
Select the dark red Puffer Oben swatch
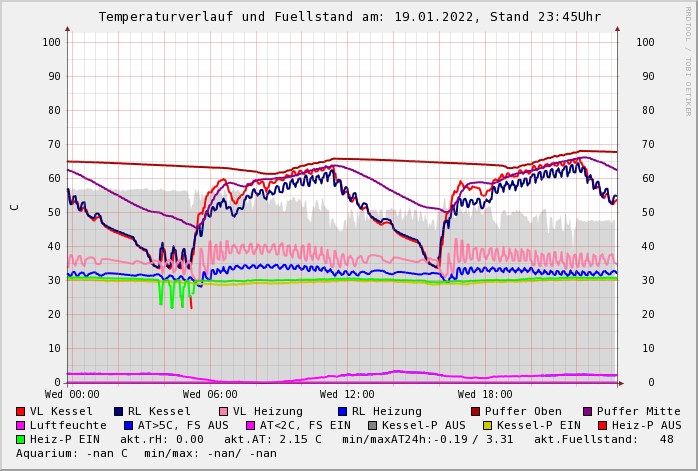[475, 412]
